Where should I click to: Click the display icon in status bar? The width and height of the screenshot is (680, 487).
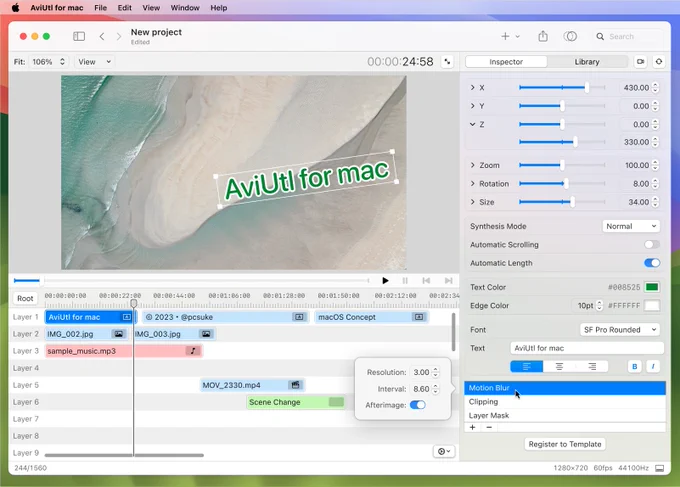pos(659,468)
